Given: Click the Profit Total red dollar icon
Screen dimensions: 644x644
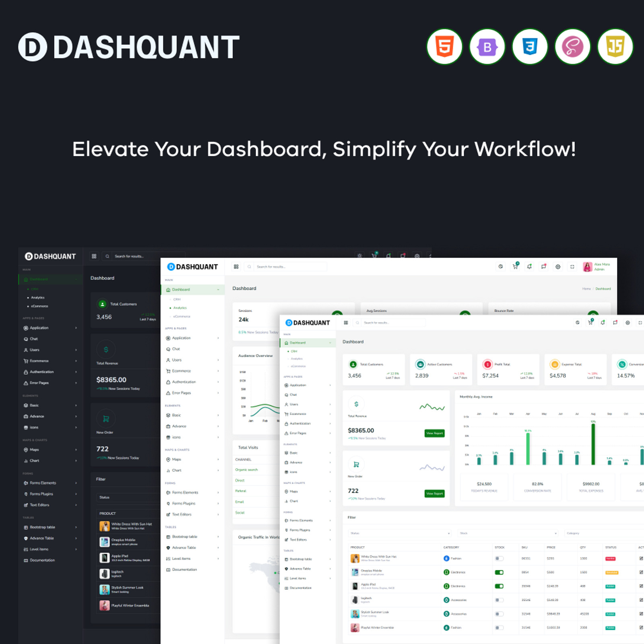Looking at the screenshot, I should (x=487, y=364).
